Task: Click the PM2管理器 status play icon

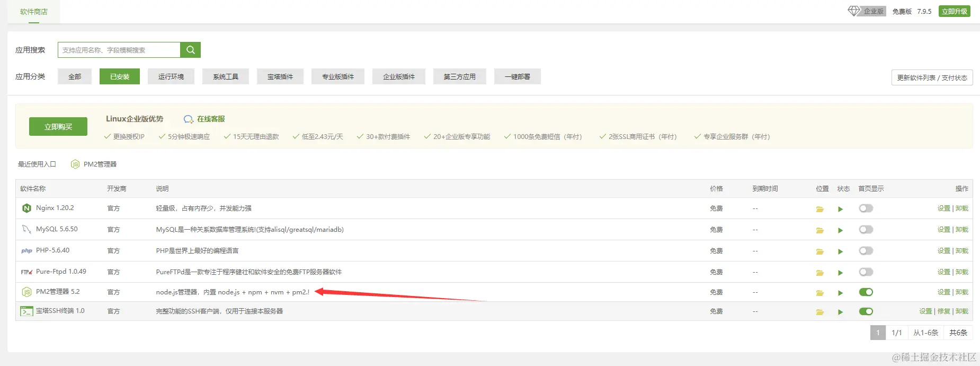Action: coord(840,293)
